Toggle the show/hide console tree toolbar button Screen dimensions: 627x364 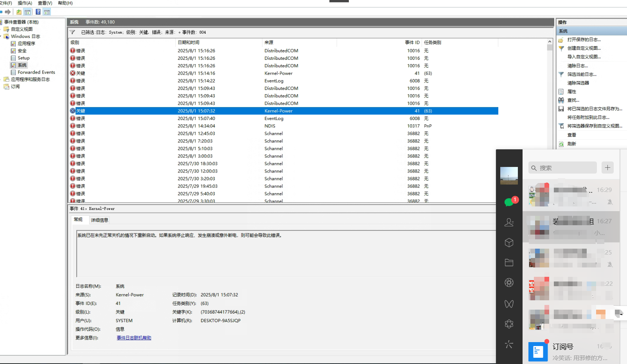[x=28, y=12]
